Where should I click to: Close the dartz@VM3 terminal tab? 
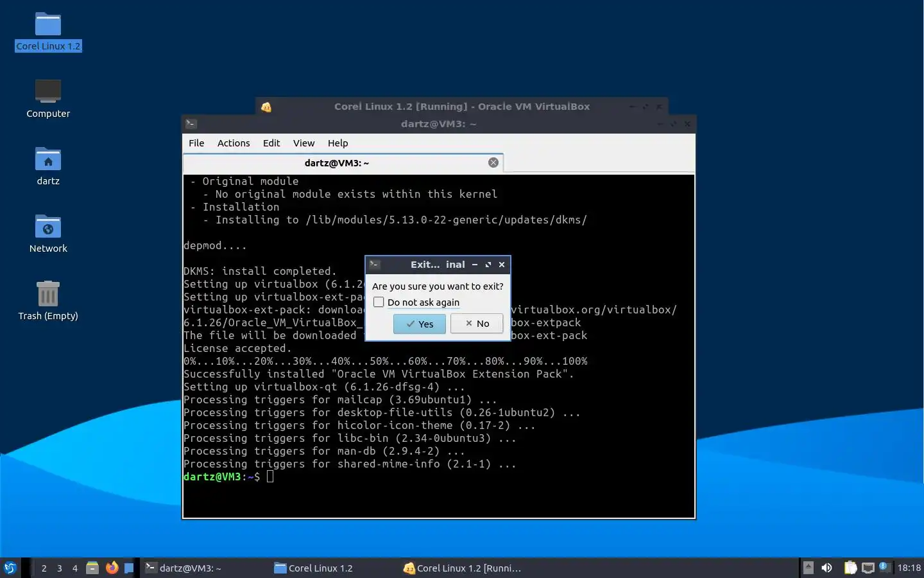tap(493, 162)
